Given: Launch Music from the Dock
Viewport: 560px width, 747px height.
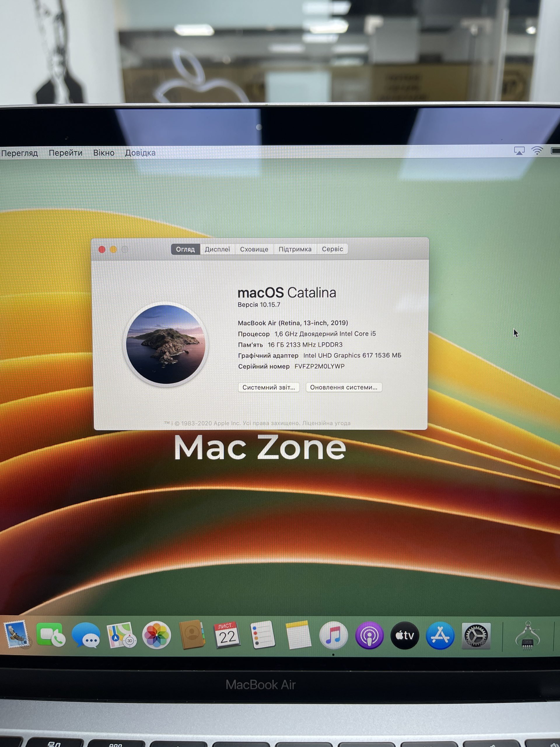Looking at the screenshot, I should click(x=333, y=636).
